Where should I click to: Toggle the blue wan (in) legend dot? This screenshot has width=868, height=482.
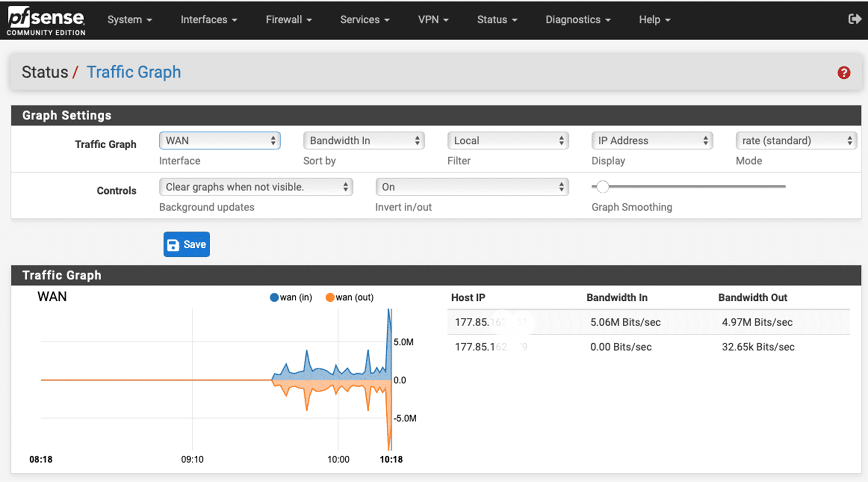[x=274, y=297]
